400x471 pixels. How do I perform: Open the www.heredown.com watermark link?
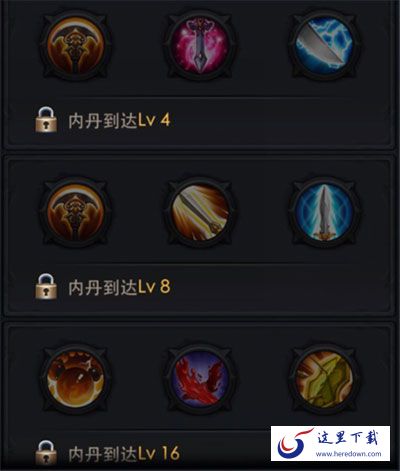coord(348,454)
